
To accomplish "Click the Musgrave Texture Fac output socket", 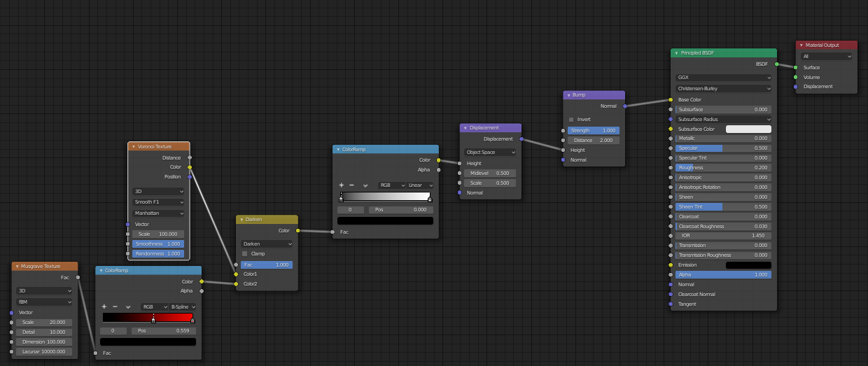I will point(78,277).
